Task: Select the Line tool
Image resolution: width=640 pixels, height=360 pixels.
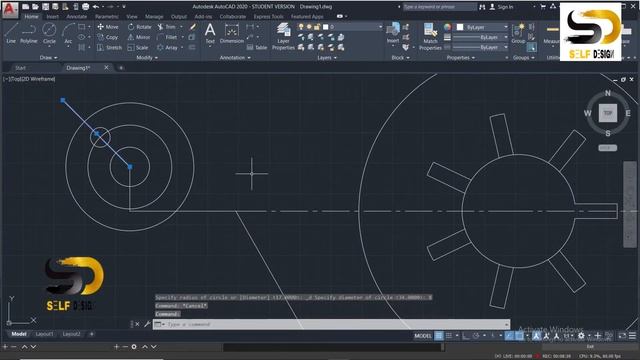Action: pyautogui.click(x=11, y=32)
